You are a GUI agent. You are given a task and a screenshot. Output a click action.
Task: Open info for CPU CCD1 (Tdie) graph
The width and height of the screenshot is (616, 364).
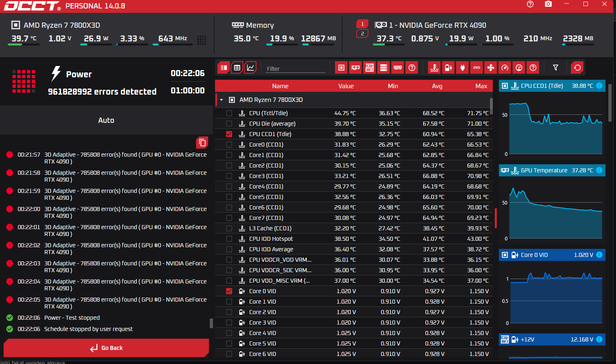[599, 86]
